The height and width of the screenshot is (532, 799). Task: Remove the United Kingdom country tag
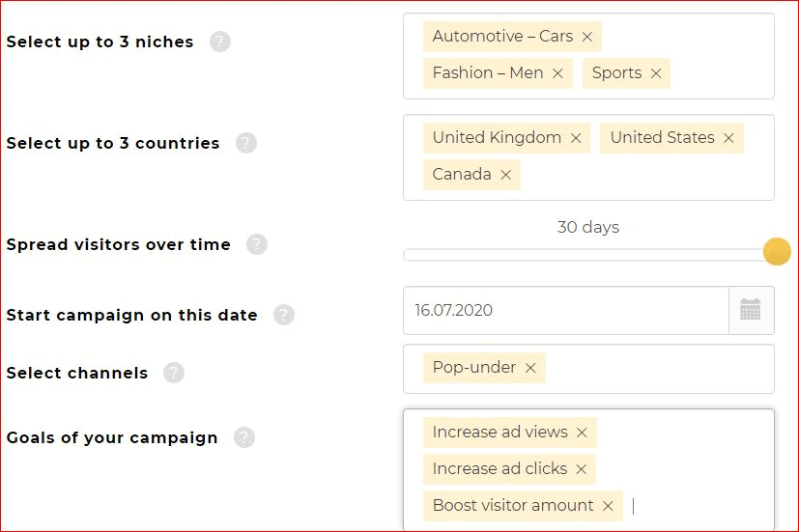(x=576, y=138)
